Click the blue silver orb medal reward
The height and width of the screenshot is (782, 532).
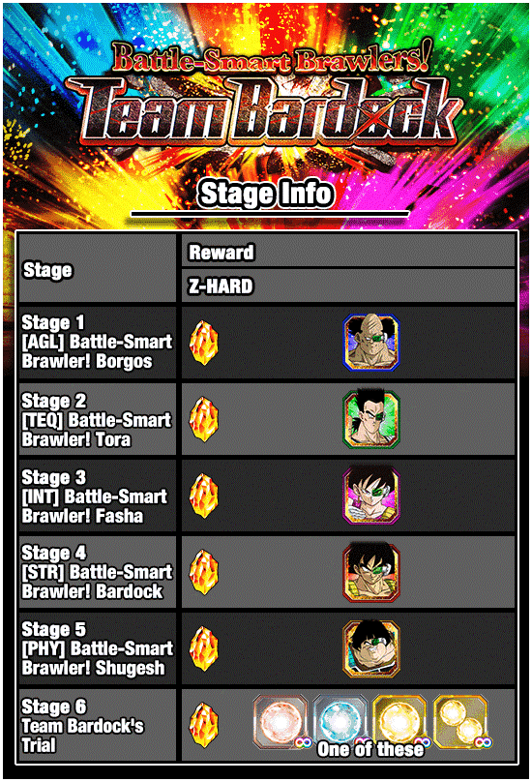pos(341,722)
